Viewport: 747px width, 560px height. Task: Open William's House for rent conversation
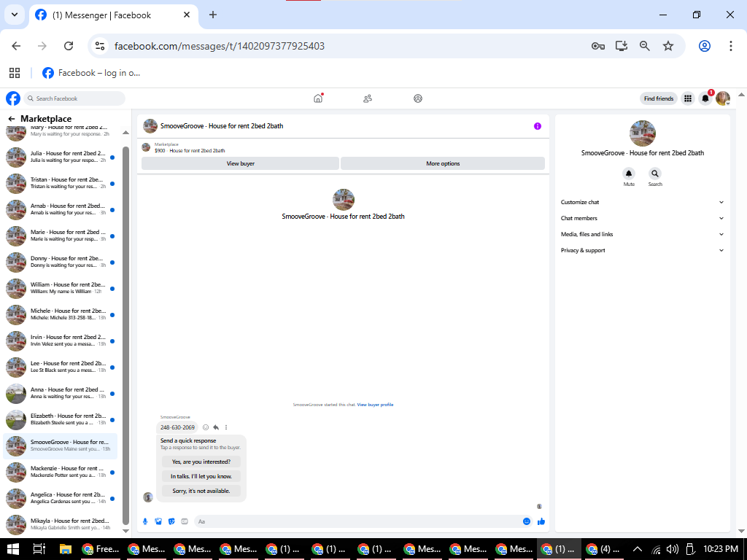tap(60, 287)
